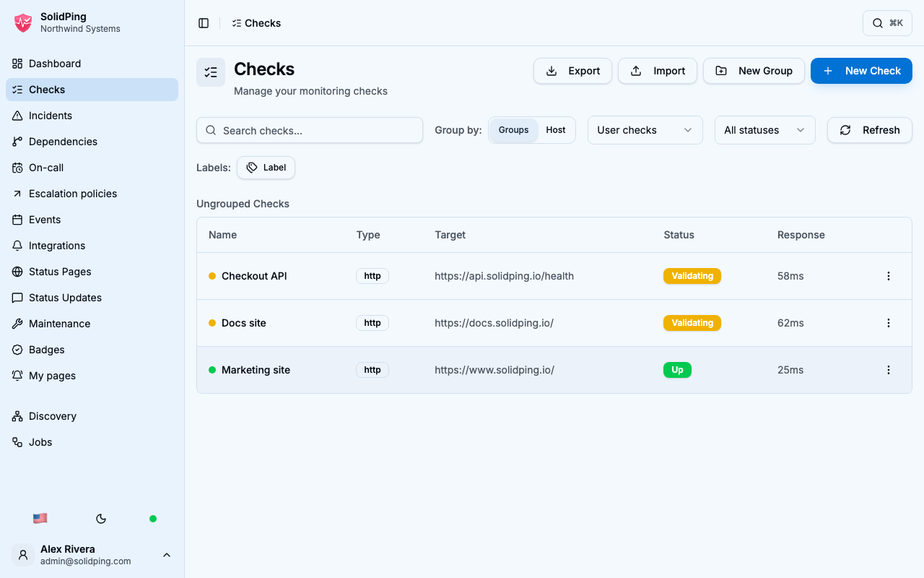Image resolution: width=924 pixels, height=578 pixels.
Task: Select Host in Group by toggle
Action: pyautogui.click(x=556, y=130)
